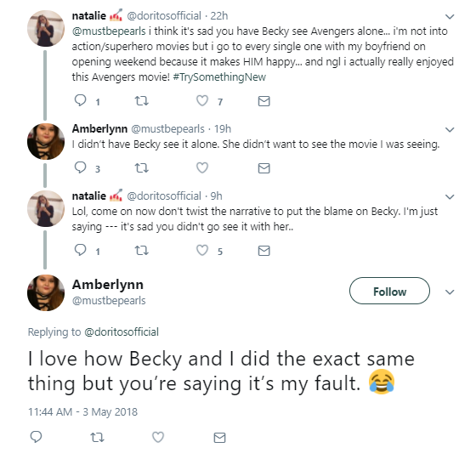Open options chevron on natalie's 22h tweet
Screen dimensions: 476x459
[450, 16]
